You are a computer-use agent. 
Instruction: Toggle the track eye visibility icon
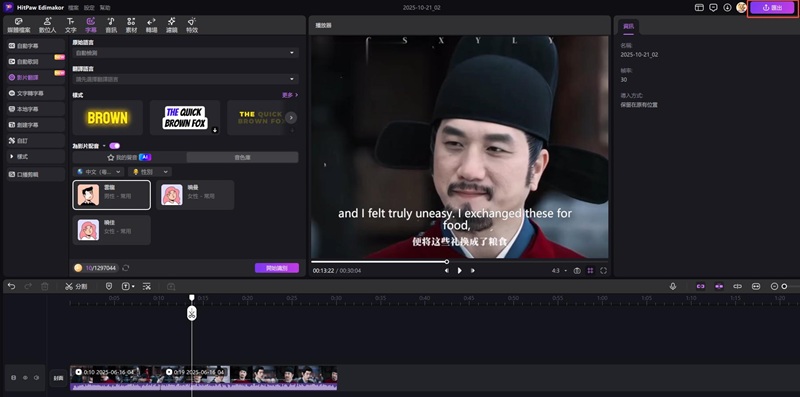pos(25,378)
